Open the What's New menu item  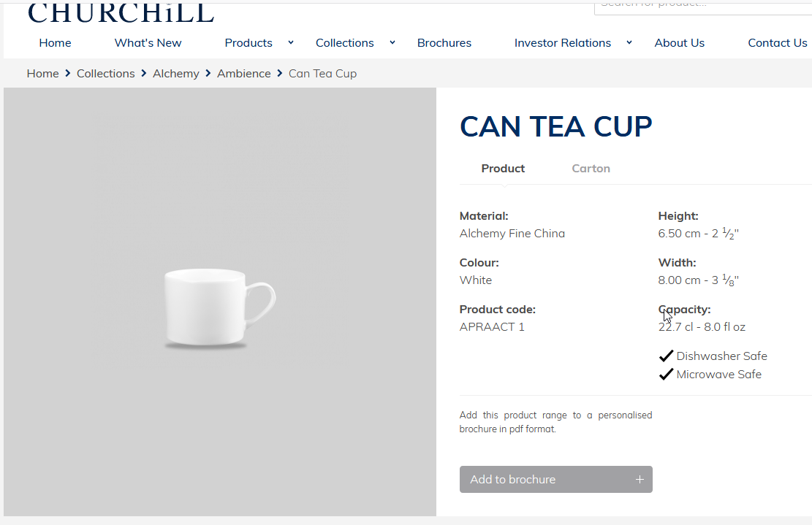[148, 43]
